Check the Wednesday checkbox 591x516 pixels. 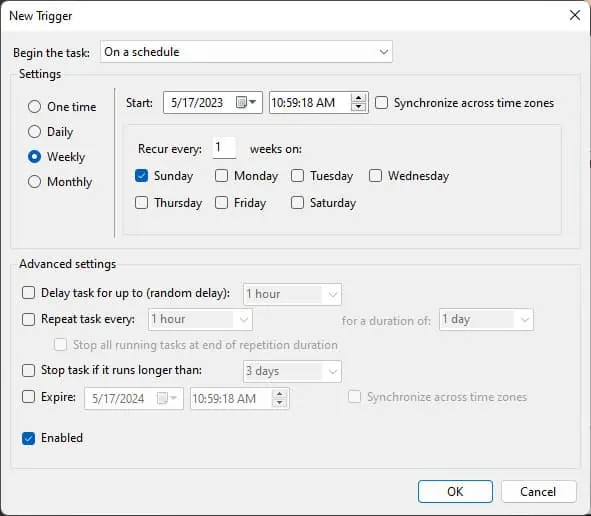(x=375, y=176)
